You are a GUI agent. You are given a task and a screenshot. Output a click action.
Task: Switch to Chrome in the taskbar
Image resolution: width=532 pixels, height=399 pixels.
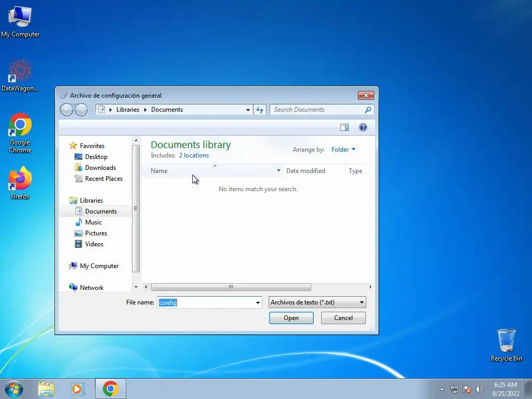[110, 389]
